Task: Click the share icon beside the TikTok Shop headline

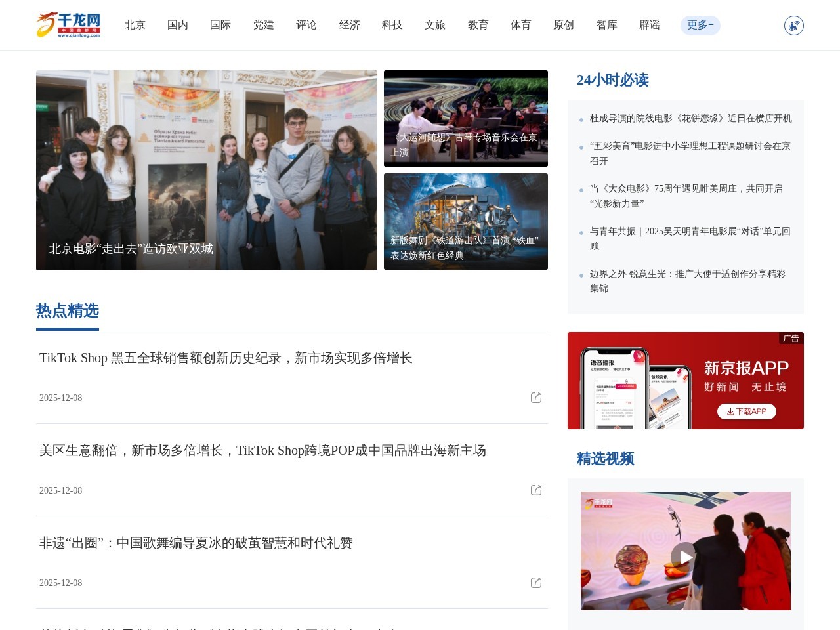Action: pos(536,398)
